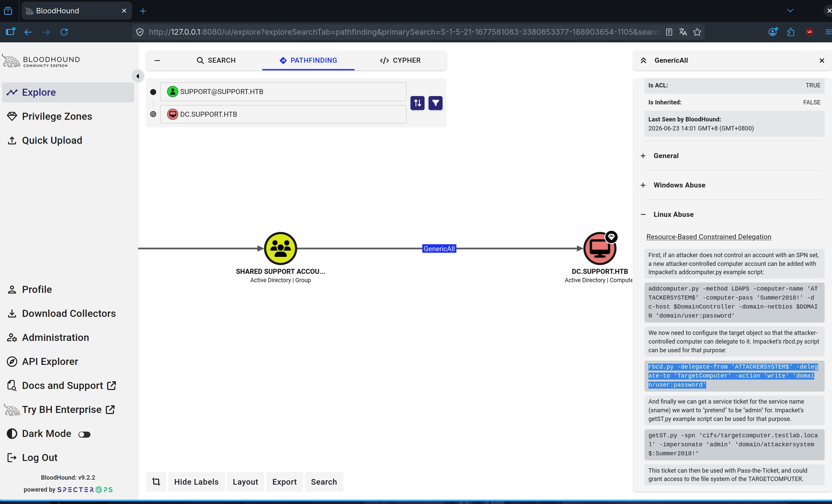Open Quick Upload in the sidebar
This screenshot has width=832, height=504.
click(x=68, y=140)
